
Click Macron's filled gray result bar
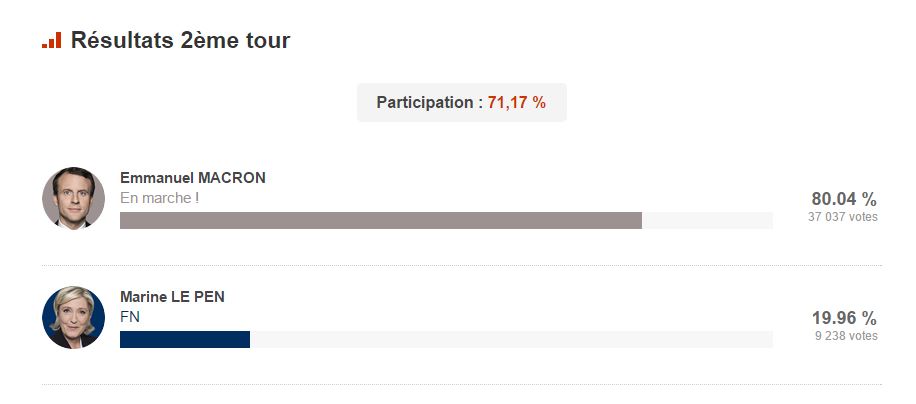pos(380,221)
